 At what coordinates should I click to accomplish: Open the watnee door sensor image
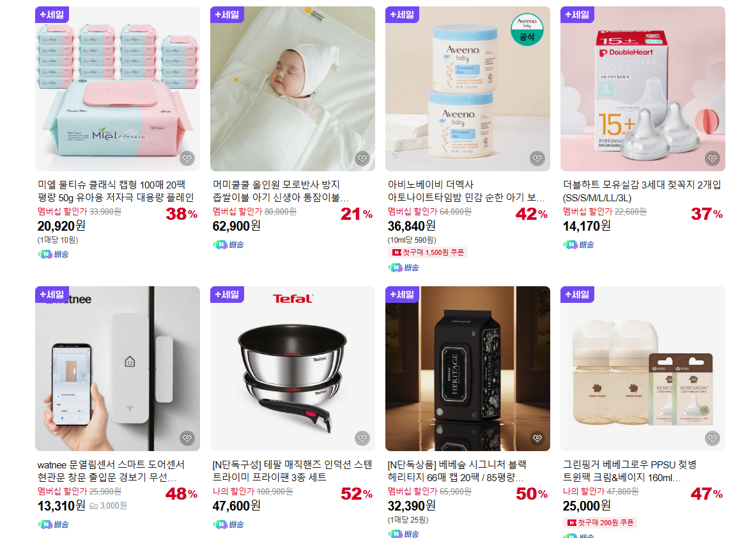click(118, 369)
